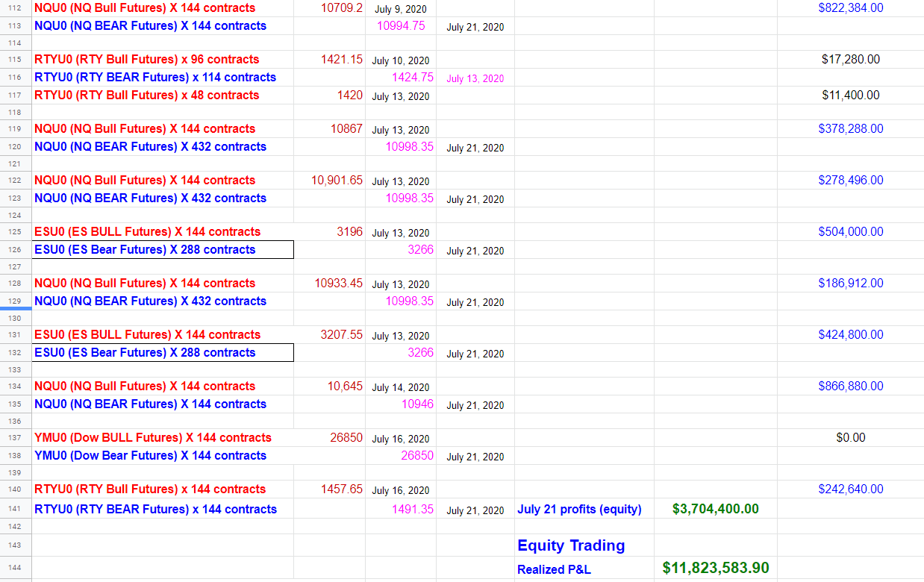Select ESU0 ES Bear Futures cell in row 126

tap(162, 250)
